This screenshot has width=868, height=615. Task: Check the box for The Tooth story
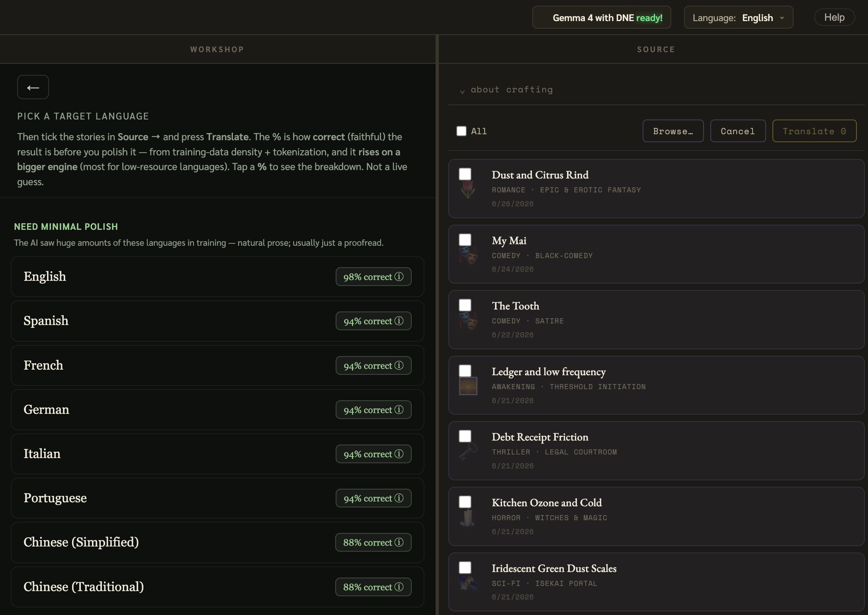coord(465,305)
